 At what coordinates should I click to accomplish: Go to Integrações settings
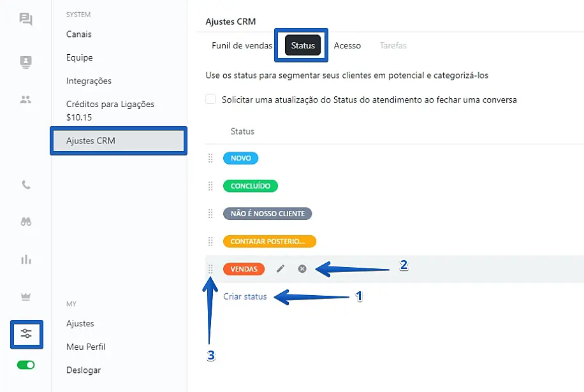tap(89, 81)
